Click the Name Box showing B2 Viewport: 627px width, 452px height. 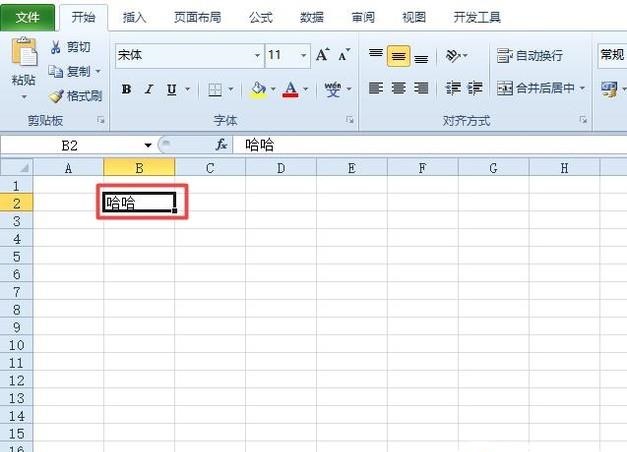pyautogui.click(x=70, y=146)
